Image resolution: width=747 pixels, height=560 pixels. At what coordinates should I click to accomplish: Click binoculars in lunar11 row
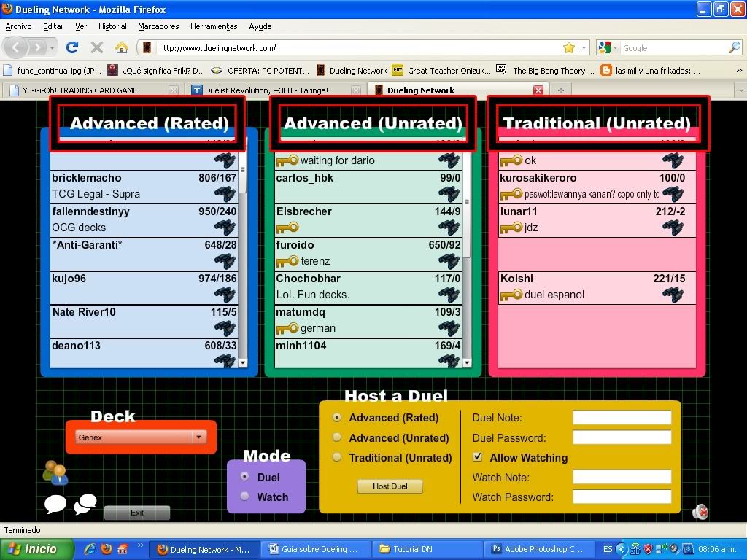click(x=673, y=227)
